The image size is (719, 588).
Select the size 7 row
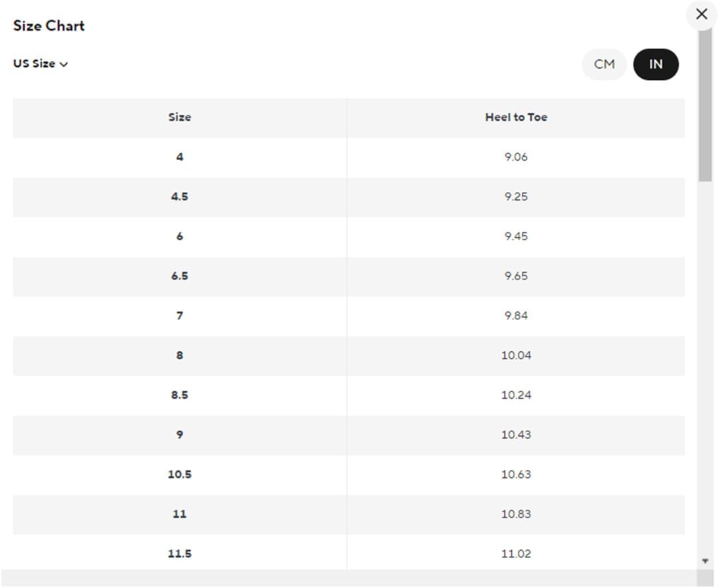[x=349, y=316]
